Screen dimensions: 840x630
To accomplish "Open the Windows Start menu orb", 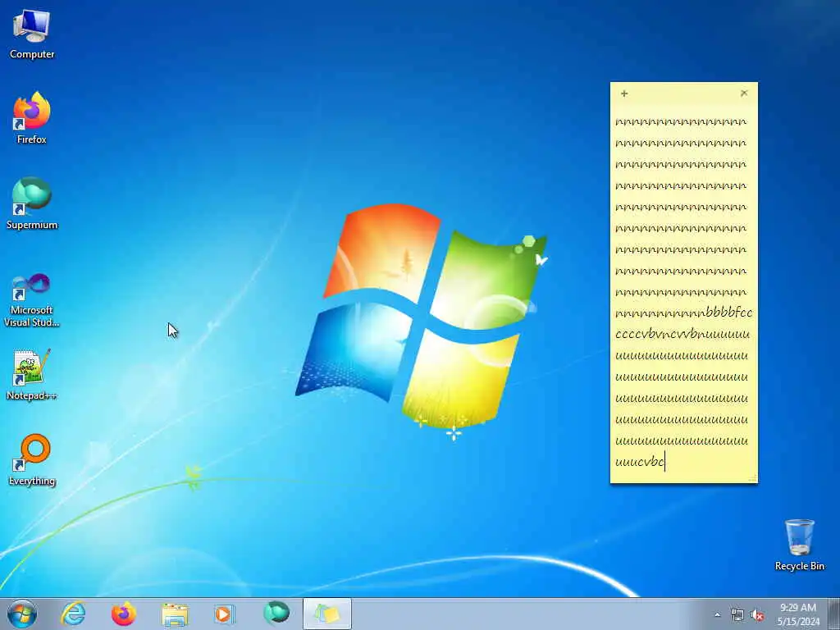I will (22, 614).
